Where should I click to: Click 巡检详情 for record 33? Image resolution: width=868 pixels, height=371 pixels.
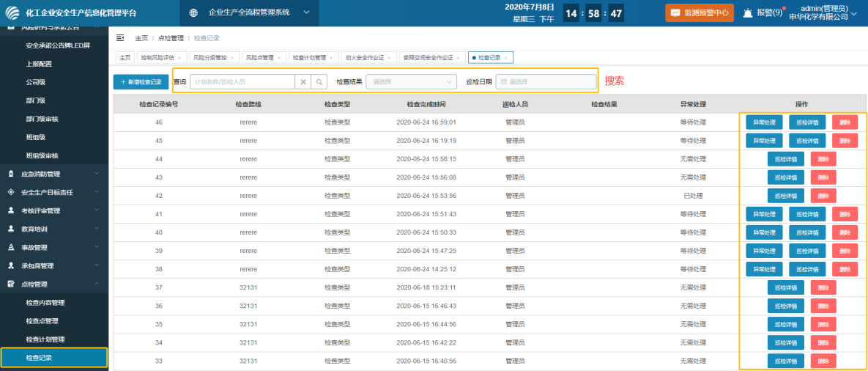[785, 361]
